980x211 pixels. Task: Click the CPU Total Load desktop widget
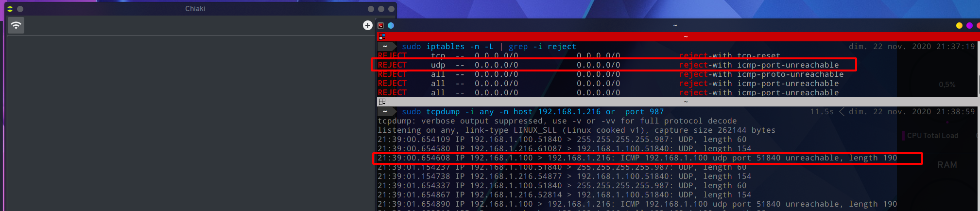[932, 136]
